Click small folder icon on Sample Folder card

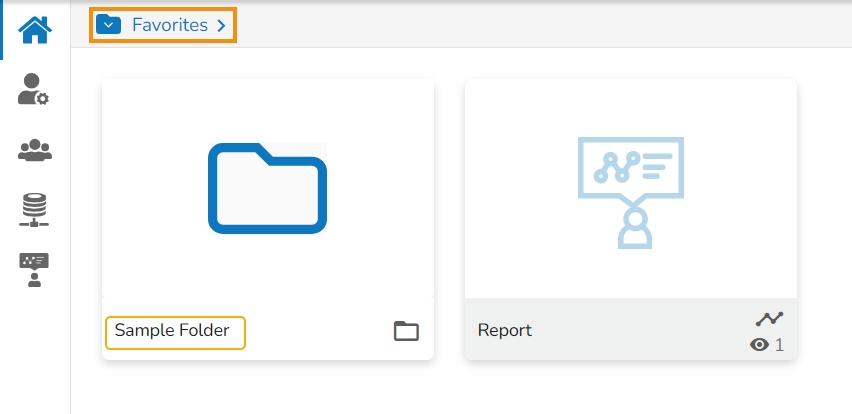[406, 331]
